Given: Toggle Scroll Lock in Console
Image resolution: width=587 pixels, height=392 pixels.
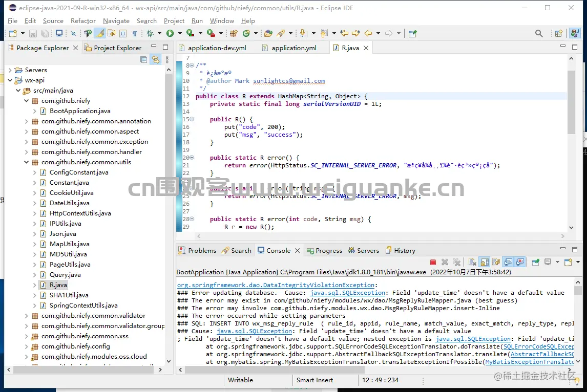Looking at the screenshot, I should [485, 262].
